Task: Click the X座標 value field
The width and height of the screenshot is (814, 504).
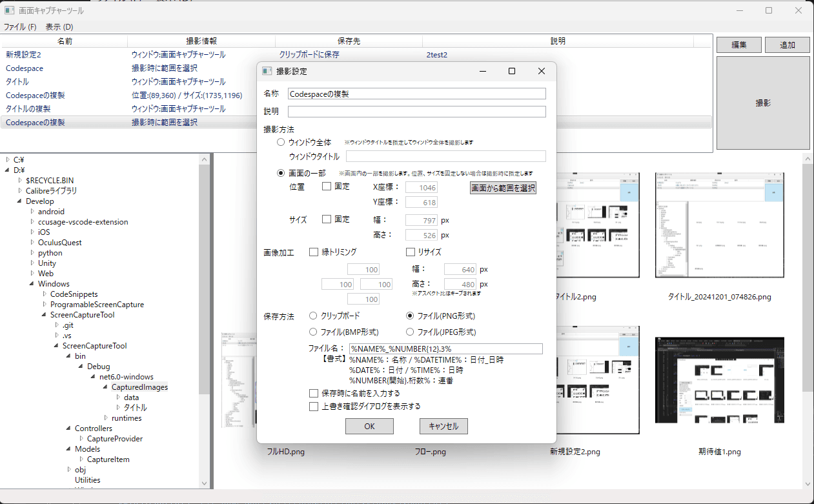Action: [421, 187]
